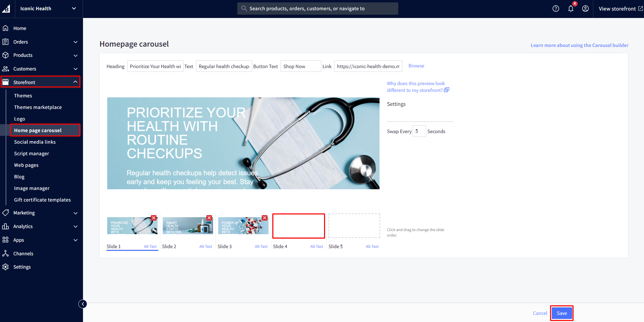Image resolution: width=644 pixels, height=322 pixels.
Task: Edit Alt Text for Slide 4
Action: point(316,246)
